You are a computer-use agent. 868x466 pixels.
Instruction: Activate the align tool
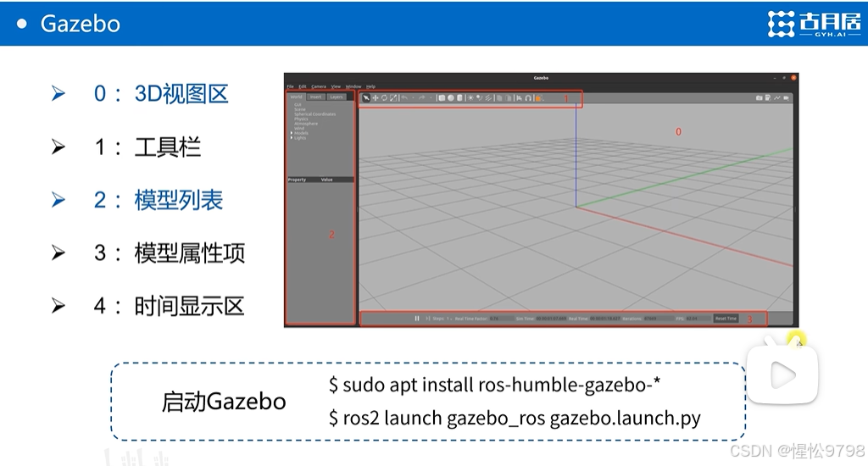(x=520, y=98)
